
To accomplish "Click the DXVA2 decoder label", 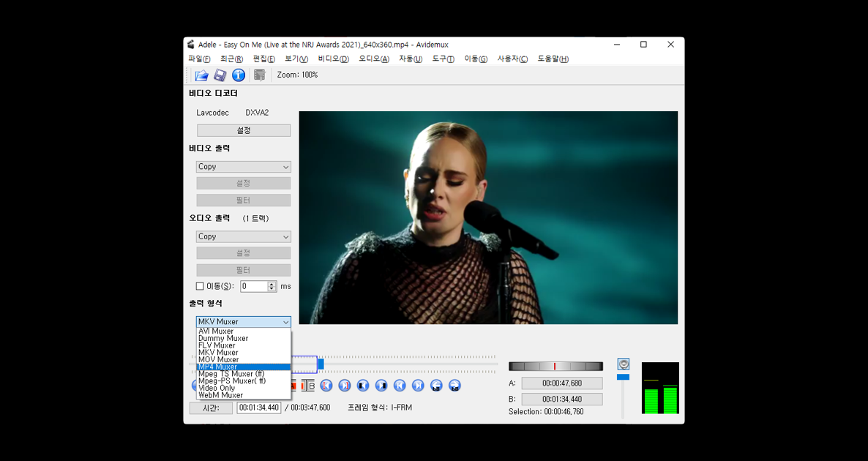I will click(x=257, y=113).
